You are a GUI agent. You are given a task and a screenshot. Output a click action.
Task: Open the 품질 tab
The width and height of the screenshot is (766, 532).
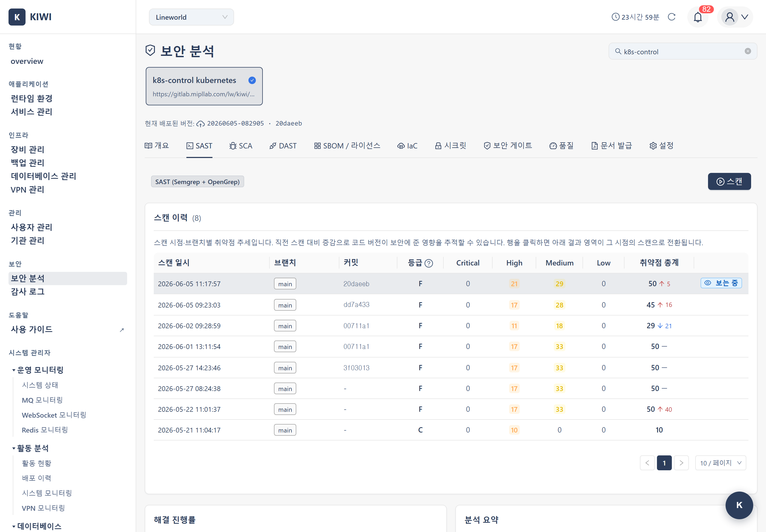point(561,146)
